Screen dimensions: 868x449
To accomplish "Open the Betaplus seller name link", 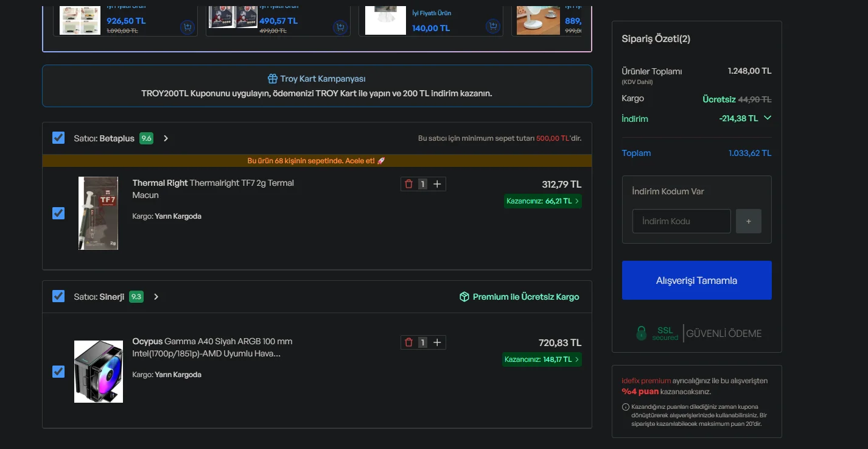I will coord(117,138).
